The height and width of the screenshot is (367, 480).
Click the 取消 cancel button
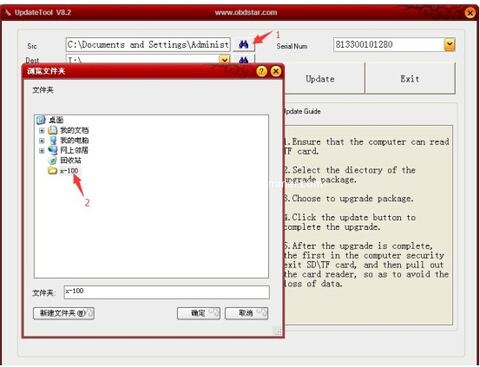(x=246, y=313)
